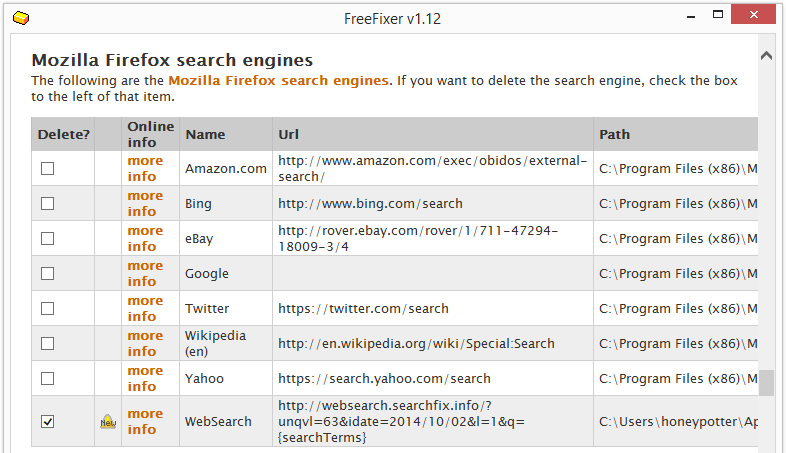Select the Twitter delete checkbox
The image size is (786, 453).
pyautogui.click(x=48, y=309)
